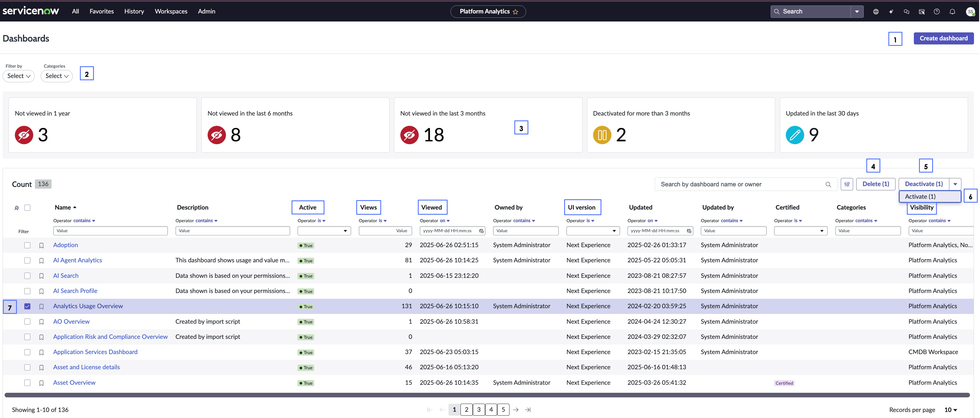Click the Create dashboard button

tap(943, 38)
